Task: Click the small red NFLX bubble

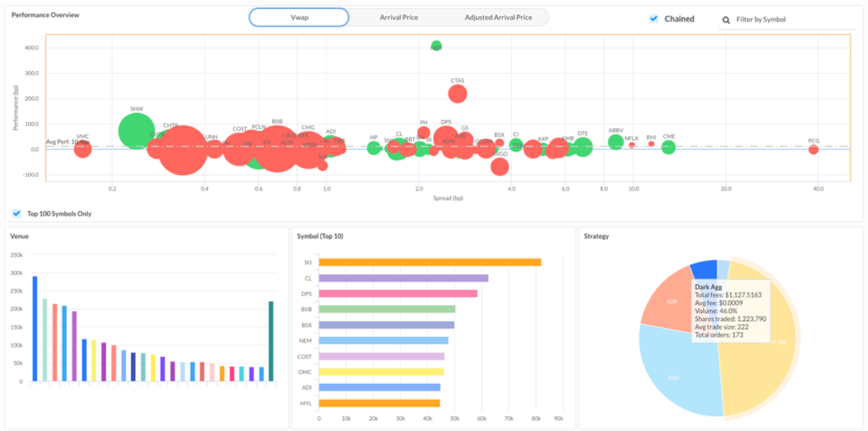Action: 632,145
